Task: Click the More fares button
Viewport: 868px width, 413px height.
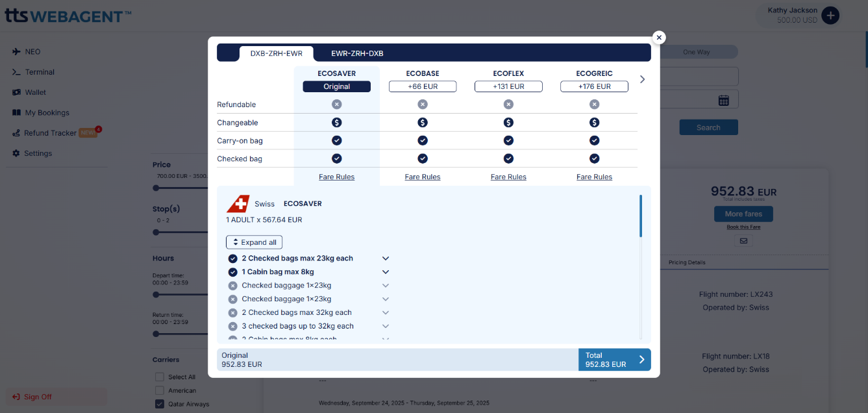Action: (x=743, y=214)
